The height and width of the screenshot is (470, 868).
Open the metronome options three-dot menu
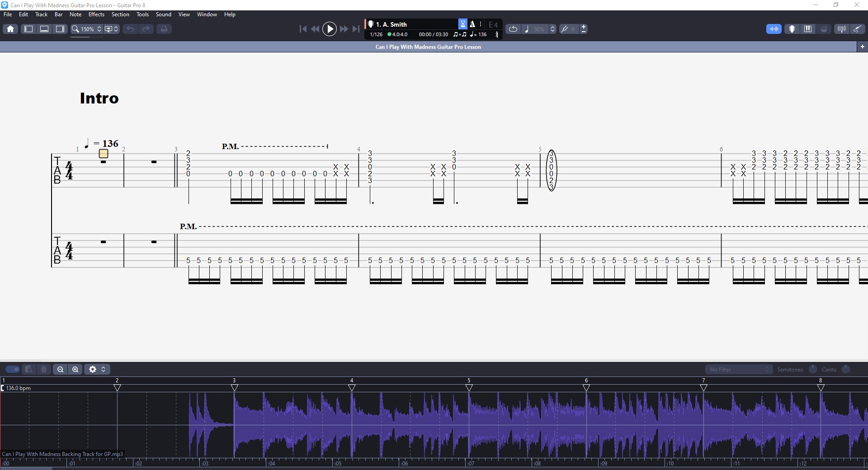pos(481,24)
